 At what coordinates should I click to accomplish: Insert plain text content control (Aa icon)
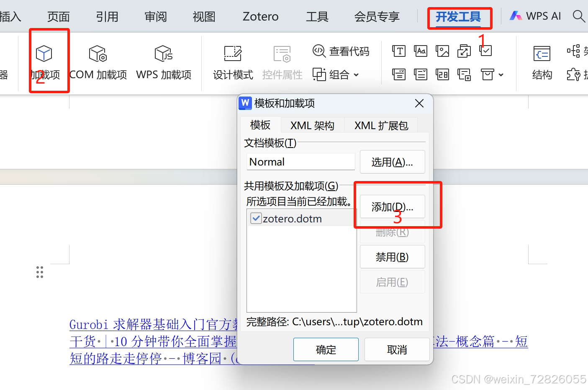pos(421,51)
